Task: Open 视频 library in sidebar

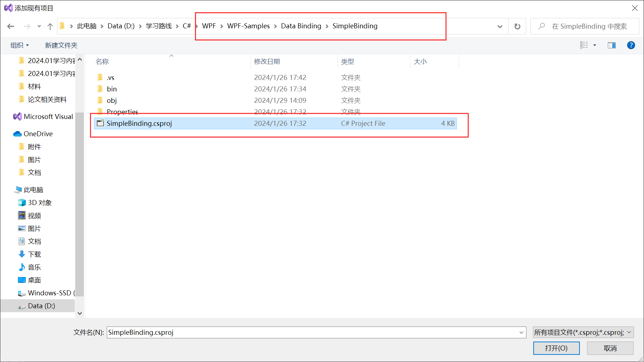Action: pyautogui.click(x=34, y=215)
